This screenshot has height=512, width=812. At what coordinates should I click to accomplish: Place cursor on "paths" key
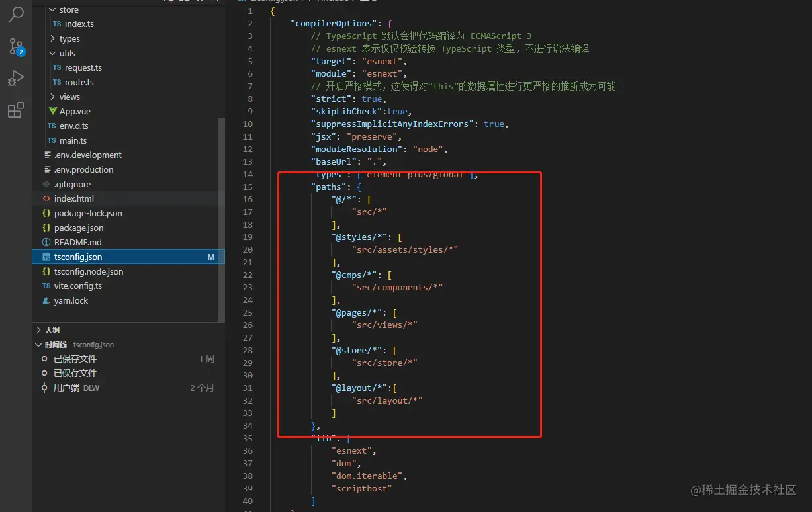[x=329, y=187]
